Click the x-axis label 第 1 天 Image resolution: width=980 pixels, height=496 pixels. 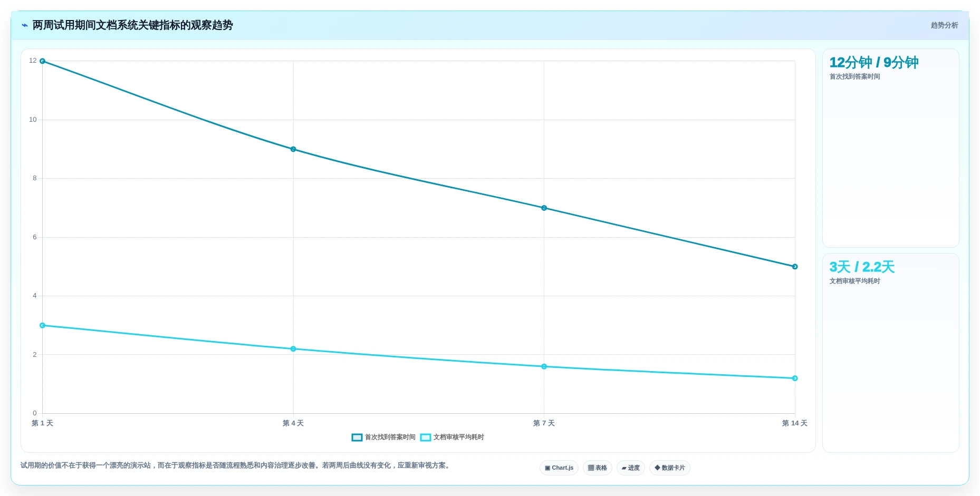42,423
